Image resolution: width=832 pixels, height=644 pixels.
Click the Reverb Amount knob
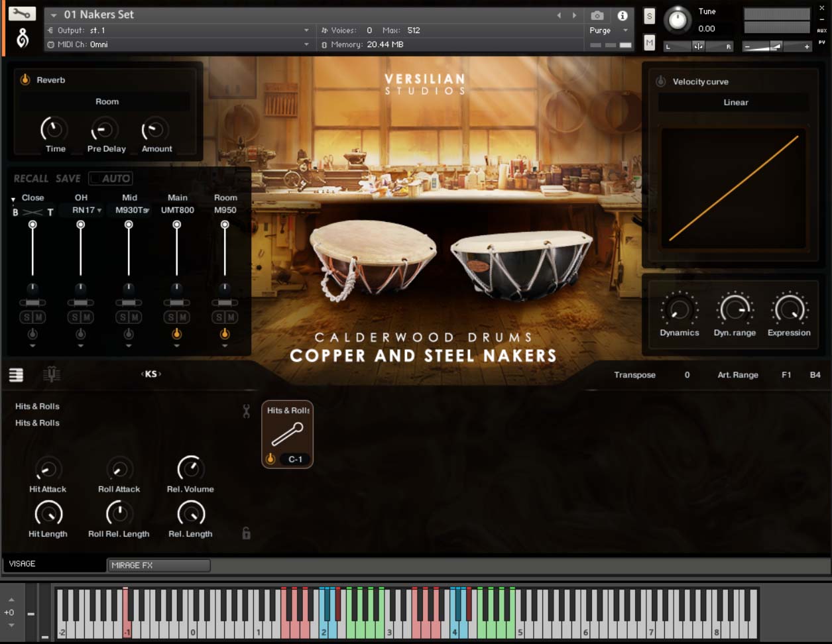pos(155,129)
